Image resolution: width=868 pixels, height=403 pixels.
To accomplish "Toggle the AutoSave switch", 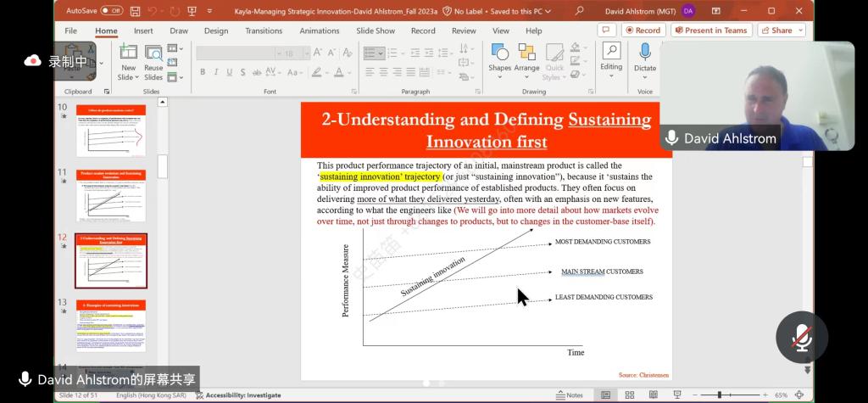I will [x=111, y=11].
